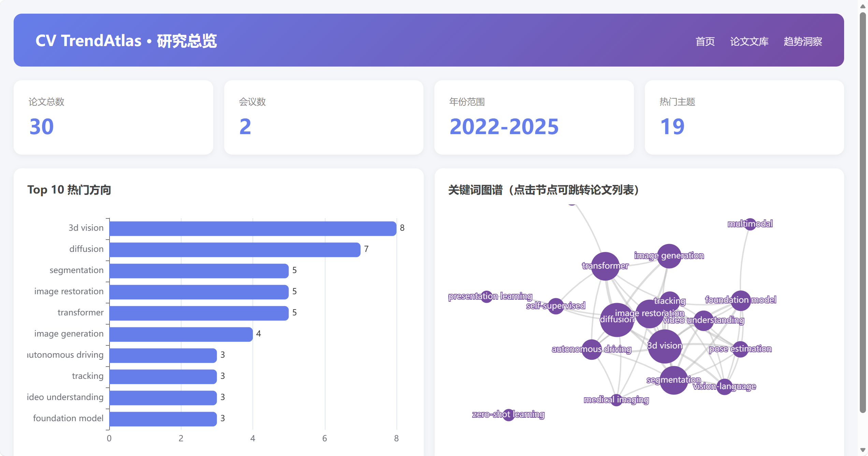Viewport: 868px width, 456px height.
Task: Click the image restoration bar
Action: 199,292
